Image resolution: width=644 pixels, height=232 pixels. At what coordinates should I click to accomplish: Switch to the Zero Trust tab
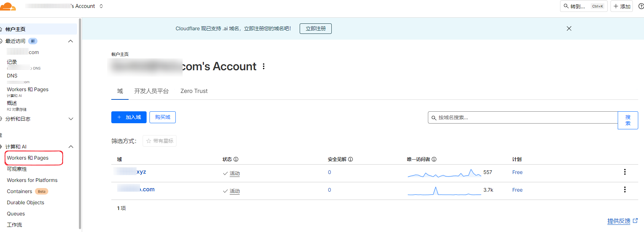pos(194,91)
